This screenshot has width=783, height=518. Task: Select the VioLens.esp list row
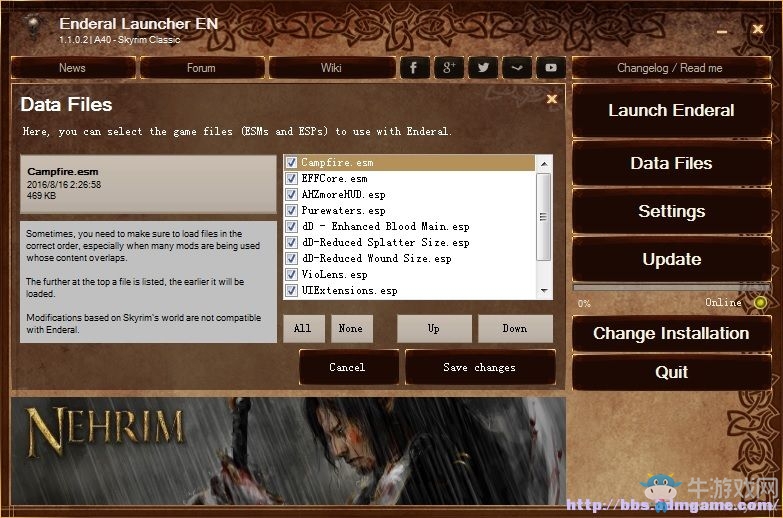click(x=409, y=274)
